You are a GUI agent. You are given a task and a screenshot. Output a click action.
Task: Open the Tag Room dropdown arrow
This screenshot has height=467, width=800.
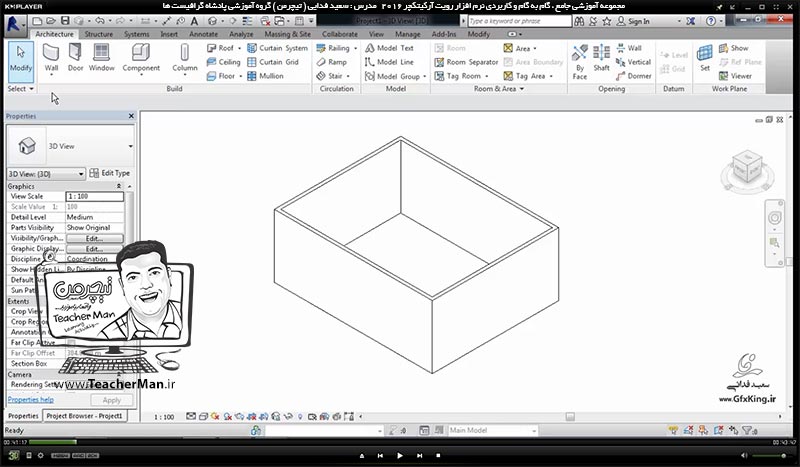[x=487, y=76]
